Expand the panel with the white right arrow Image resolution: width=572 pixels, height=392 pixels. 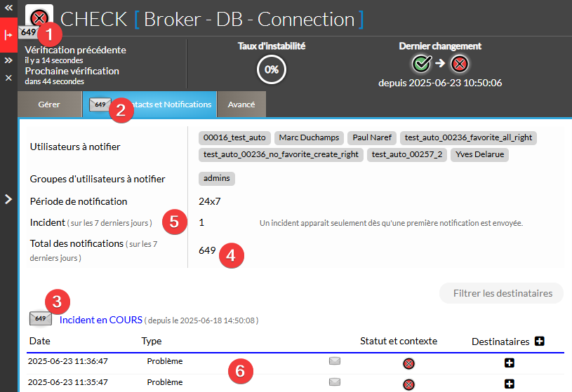(8, 199)
